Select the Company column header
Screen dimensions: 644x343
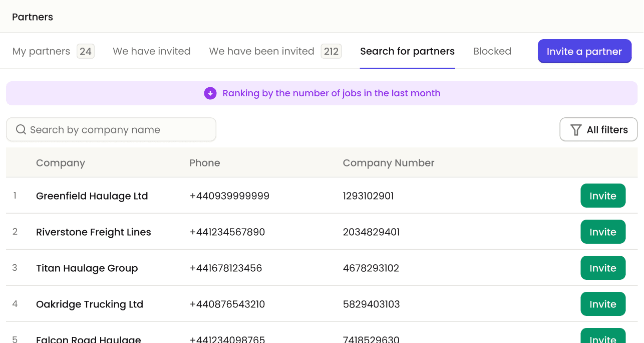click(x=60, y=162)
